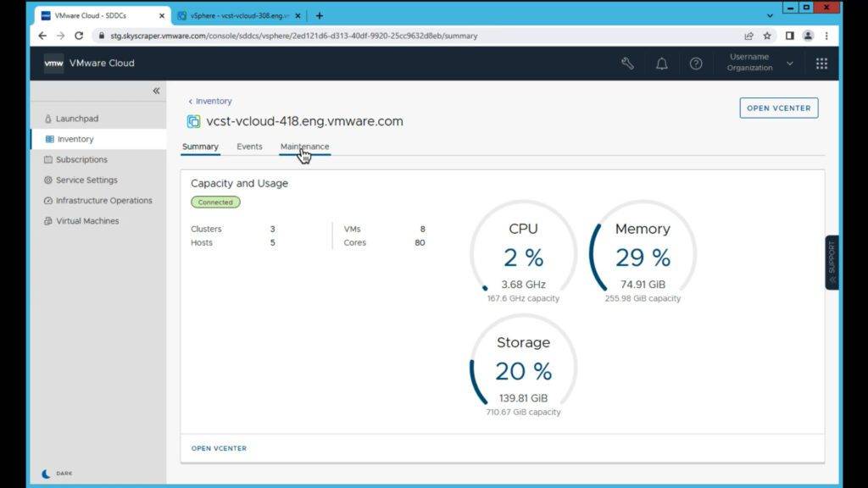Open the nine-dot app switcher grid
This screenshot has width=868, height=488.
821,64
